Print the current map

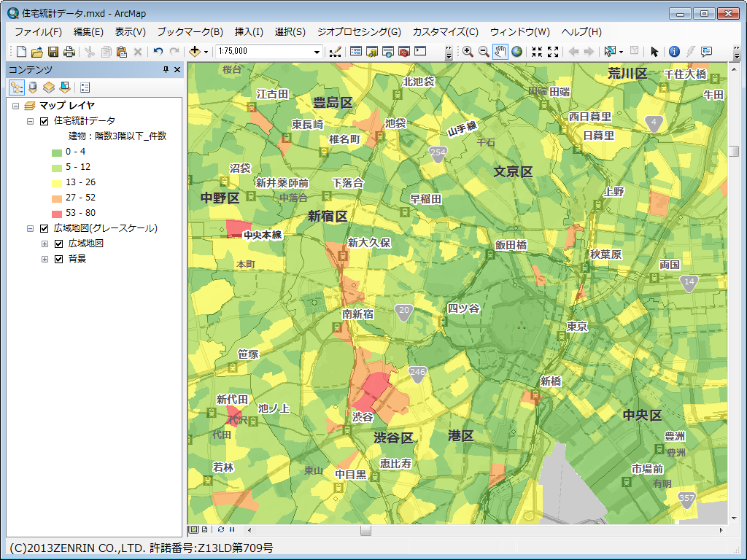(69, 52)
